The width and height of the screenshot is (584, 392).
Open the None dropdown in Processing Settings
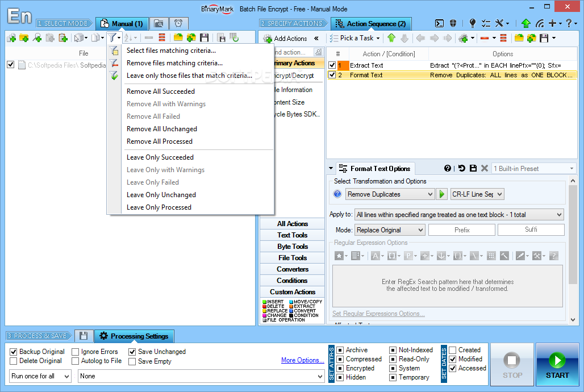tap(201, 376)
